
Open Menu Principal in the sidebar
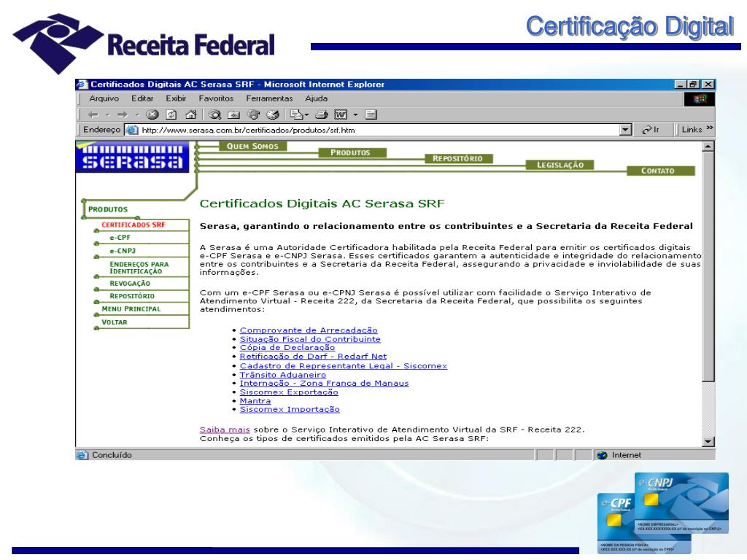(x=131, y=309)
